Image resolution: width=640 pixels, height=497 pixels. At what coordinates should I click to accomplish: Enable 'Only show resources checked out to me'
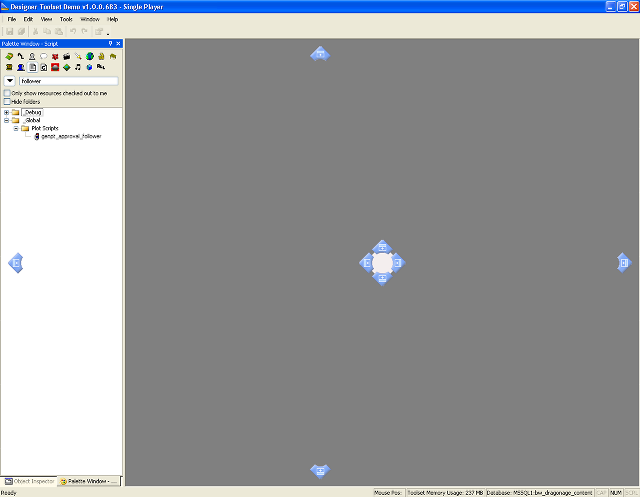point(7,93)
